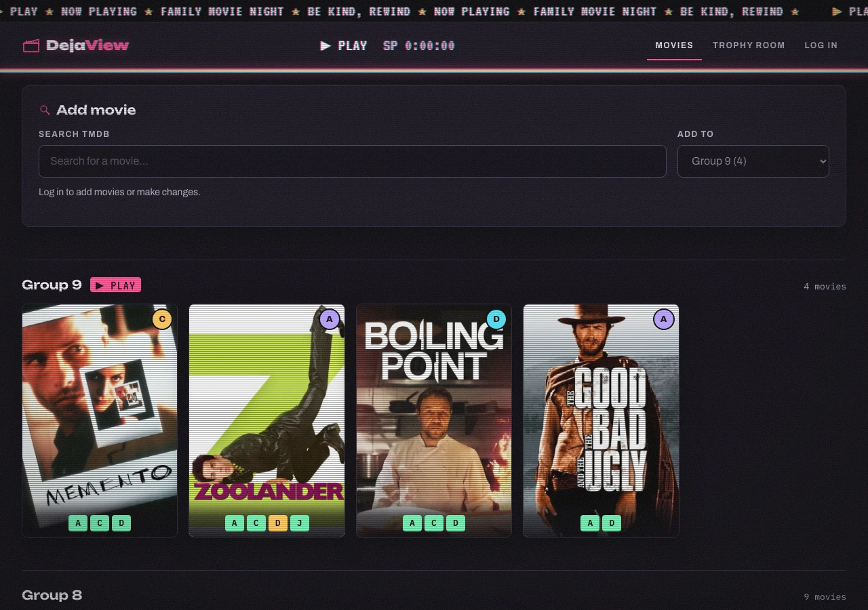This screenshot has width=868, height=610.
Task: Click the Play indicator in the header
Action: coord(344,46)
